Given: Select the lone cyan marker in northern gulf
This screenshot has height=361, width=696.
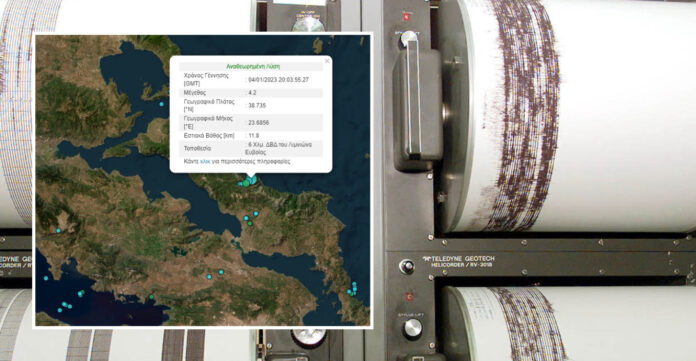Looking at the screenshot, I should (162, 104).
